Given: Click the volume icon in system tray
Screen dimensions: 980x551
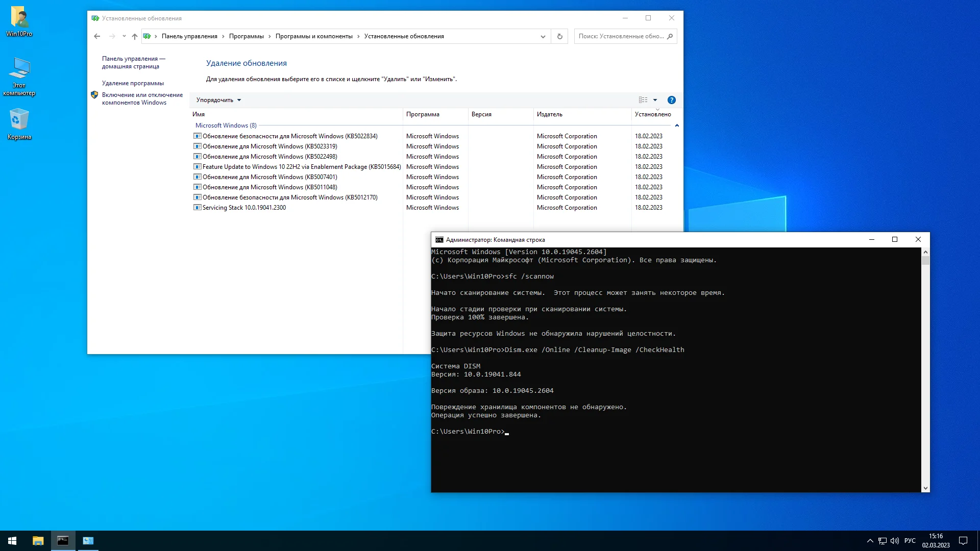Looking at the screenshot, I should 894,541.
